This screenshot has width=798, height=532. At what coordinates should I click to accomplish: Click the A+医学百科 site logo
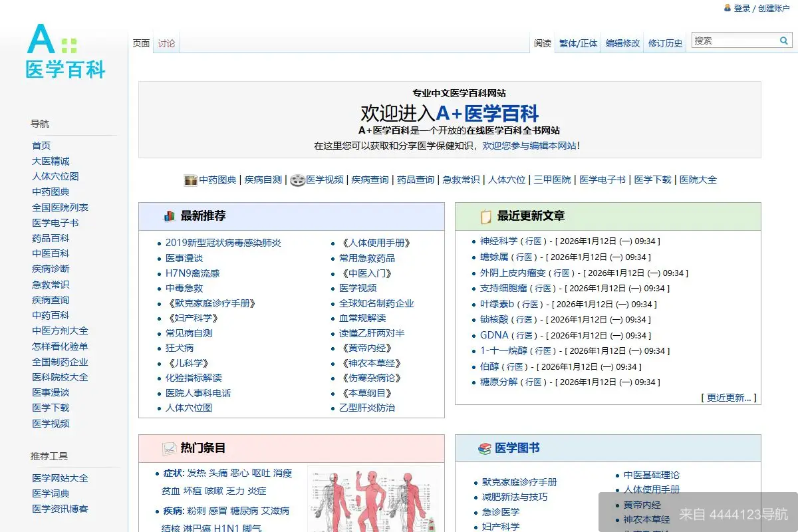coord(64,53)
